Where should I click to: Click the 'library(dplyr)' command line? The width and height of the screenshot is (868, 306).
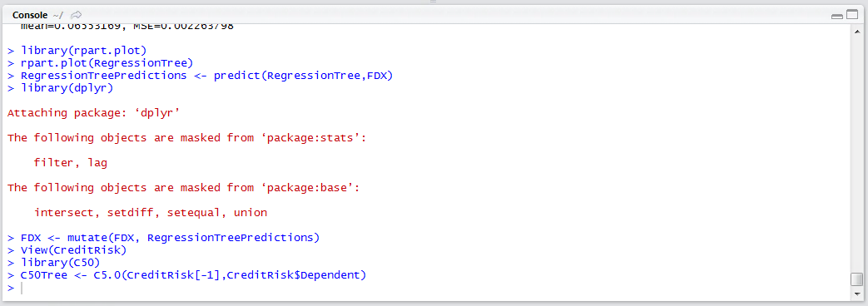(x=61, y=88)
